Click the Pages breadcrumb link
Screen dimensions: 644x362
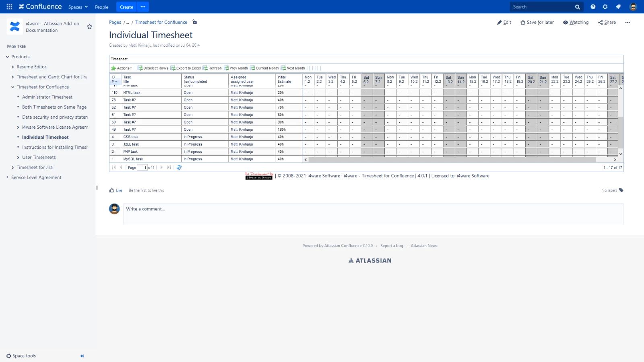point(115,23)
